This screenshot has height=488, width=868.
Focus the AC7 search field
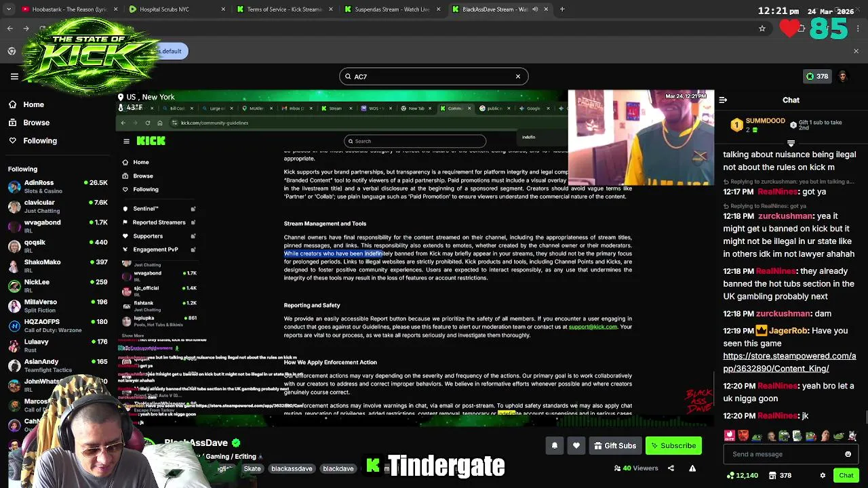point(433,77)
